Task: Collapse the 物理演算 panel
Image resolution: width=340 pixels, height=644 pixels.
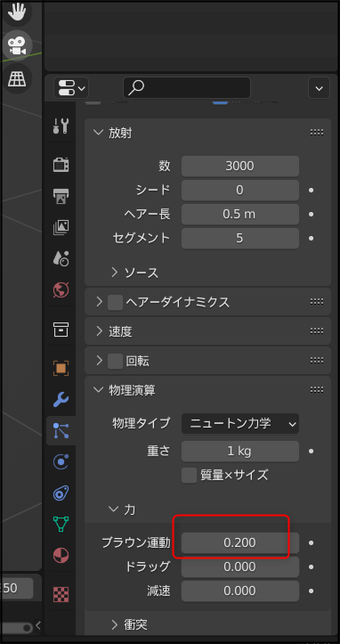Action: click(x=98, y=389)
